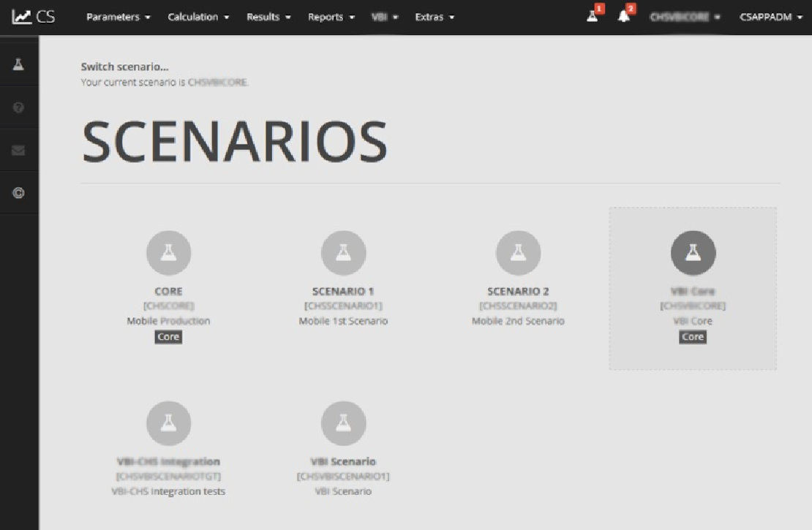
Task: Open the bell notifications icon
Action: [624, 16]
